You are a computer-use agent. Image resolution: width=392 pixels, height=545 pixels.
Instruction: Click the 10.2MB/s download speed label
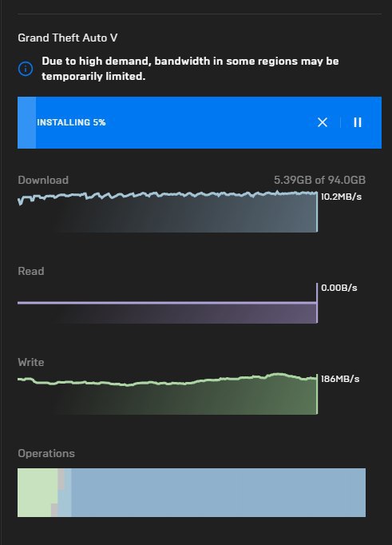click(342, 197)
